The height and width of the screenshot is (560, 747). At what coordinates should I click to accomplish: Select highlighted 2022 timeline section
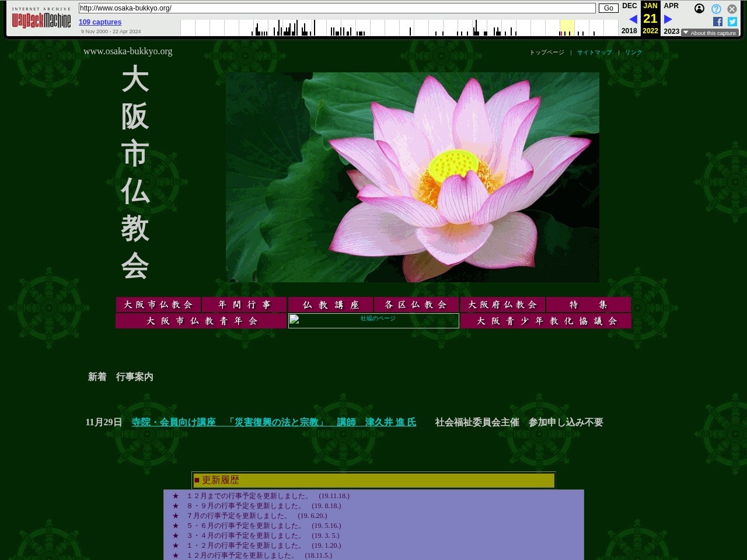coord(567,27)
